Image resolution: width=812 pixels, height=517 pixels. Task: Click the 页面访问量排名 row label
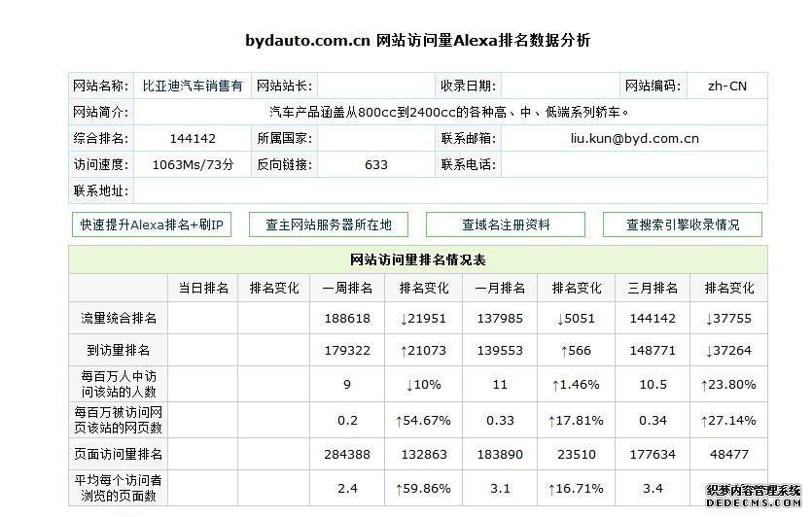118,455
